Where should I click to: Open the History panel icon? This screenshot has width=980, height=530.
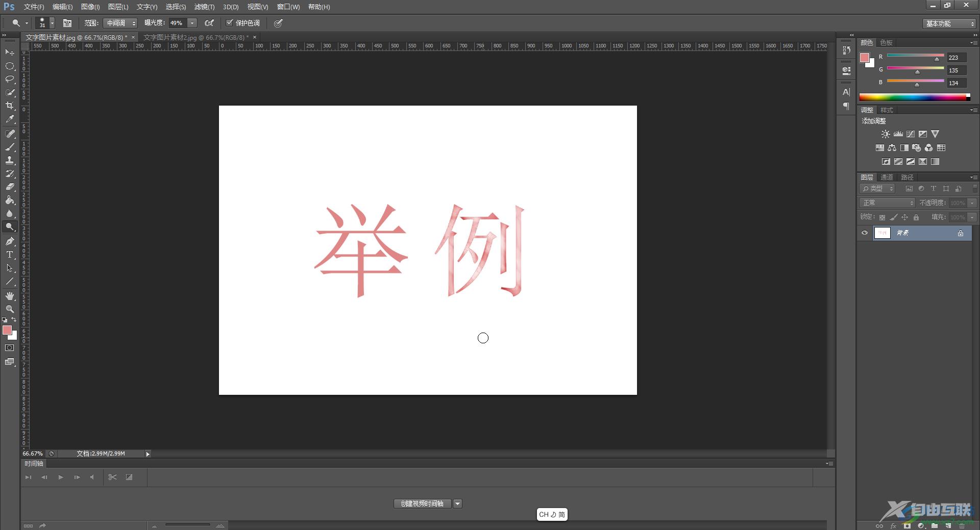click(x=846, y=50)
